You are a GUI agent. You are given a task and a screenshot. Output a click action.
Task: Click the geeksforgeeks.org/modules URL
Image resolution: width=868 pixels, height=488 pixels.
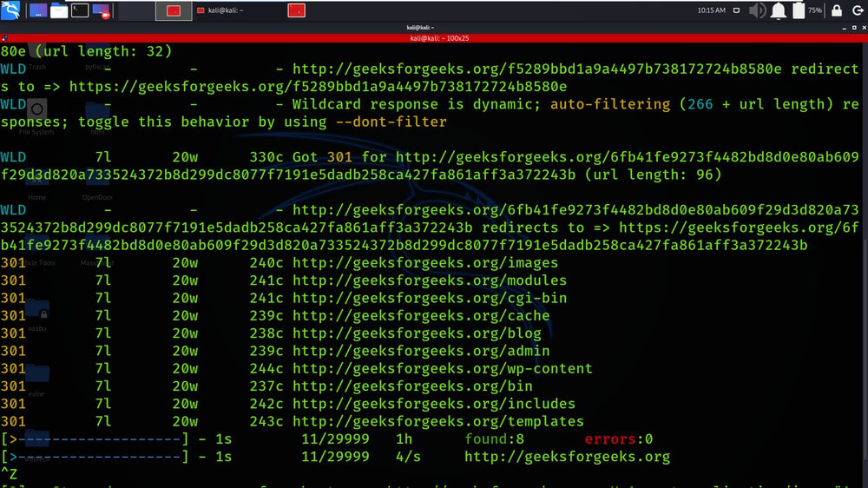click(x=430, y=280)
